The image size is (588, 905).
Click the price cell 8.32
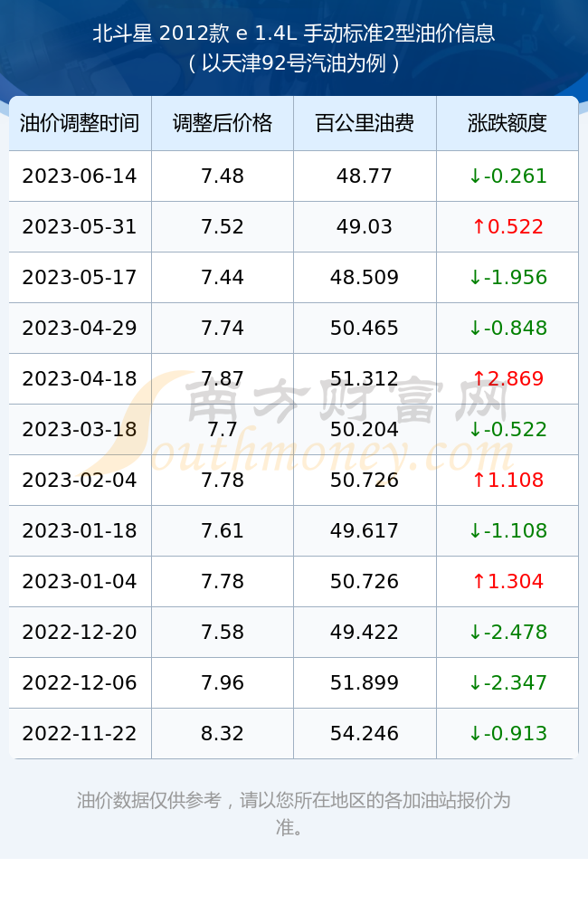tap(223, 734)
